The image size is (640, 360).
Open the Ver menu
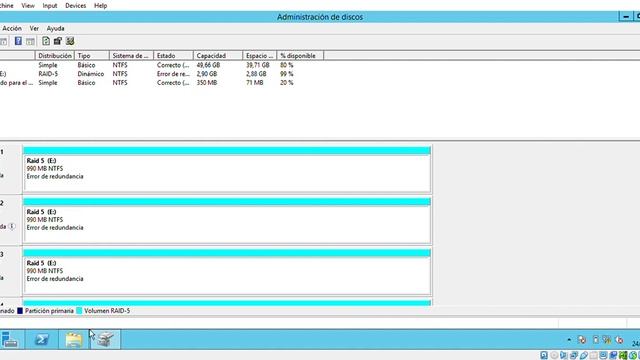(x=34, y=28)
